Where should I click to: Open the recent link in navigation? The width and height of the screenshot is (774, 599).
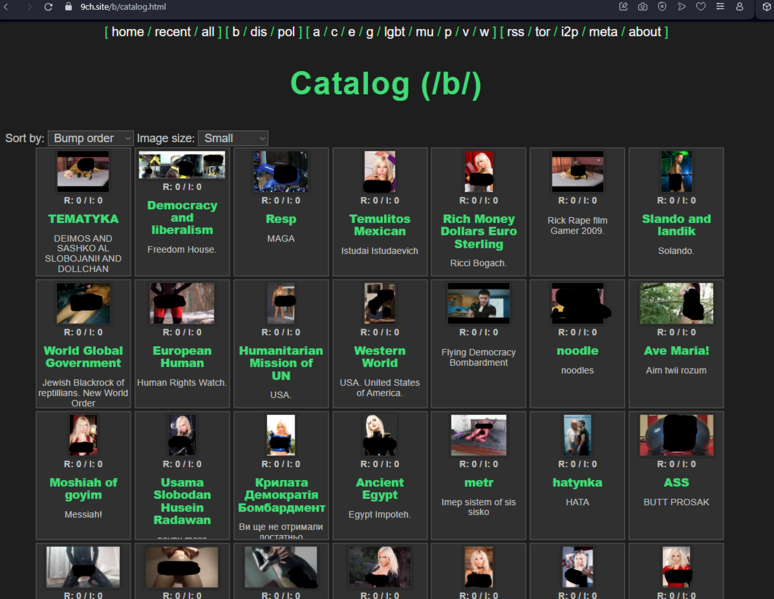(x=172, y=32)
